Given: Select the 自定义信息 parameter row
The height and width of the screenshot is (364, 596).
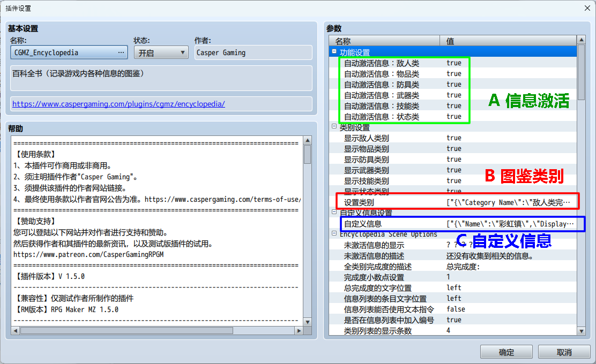Looking at the screenshot, I should click(453, 224).
